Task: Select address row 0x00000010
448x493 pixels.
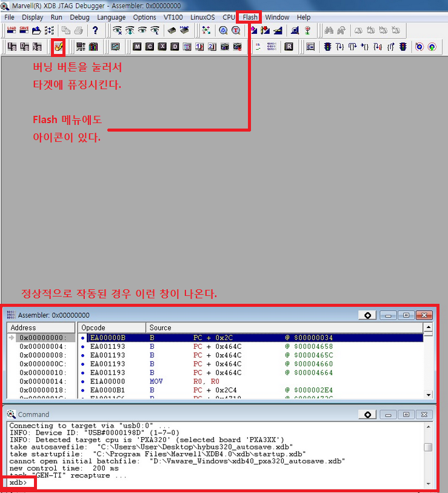Action: pyautogui.click(x=43, y=373)
